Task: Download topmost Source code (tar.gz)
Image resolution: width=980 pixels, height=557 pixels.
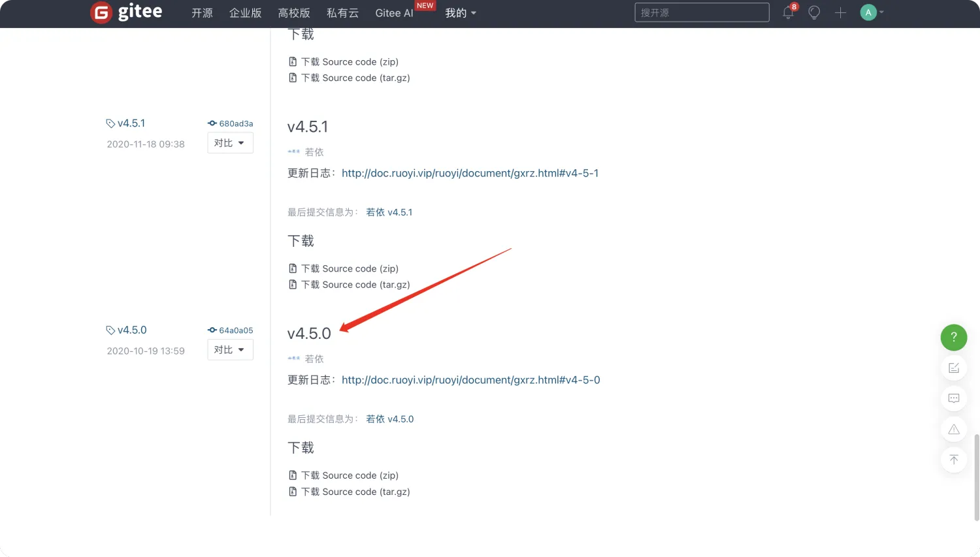Action: click(x=355, y=78)
